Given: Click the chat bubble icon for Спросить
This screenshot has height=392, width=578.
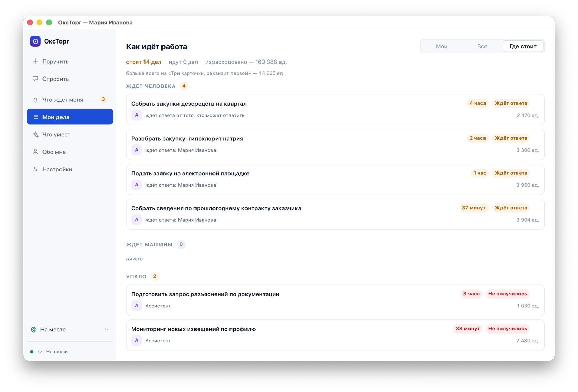Looking at the screenshot, I should 35,79.
